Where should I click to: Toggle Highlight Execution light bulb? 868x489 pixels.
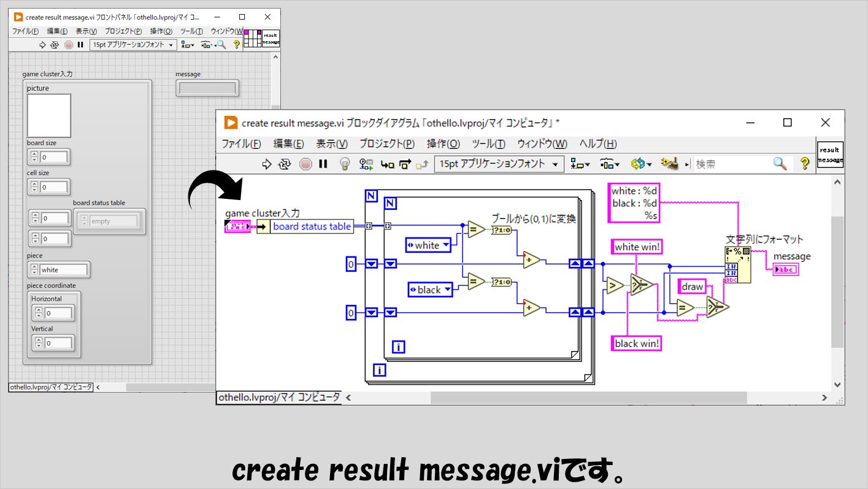(x=345, y=164)
